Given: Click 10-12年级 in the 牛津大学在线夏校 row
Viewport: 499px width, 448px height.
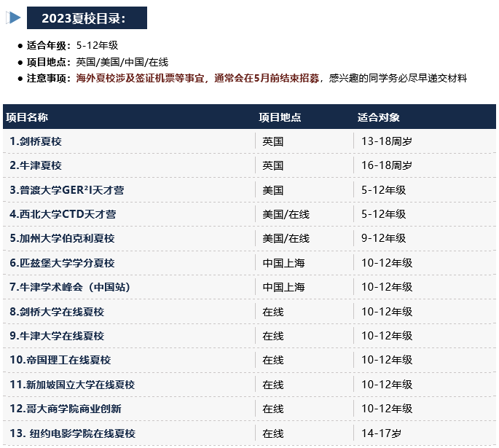Looking at the screenshot, I should coord(387,336).
